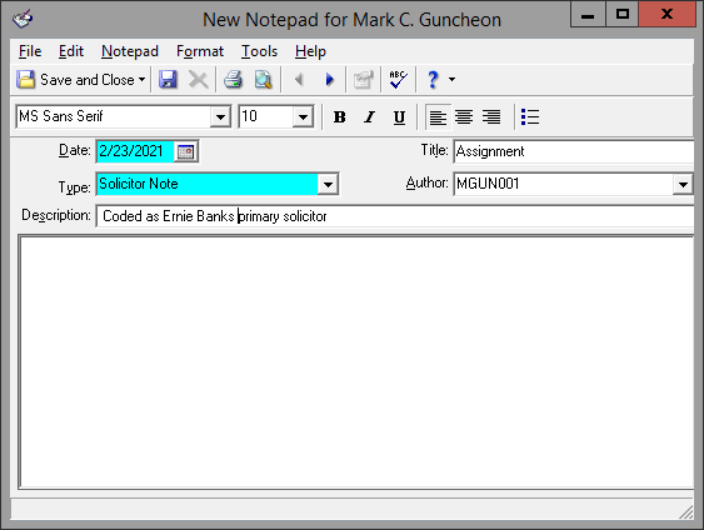The height and width of the screenshot is (530, 704).
Task: Open the font size dropdown
Action: pyautogui.click(x=303, y=117)
